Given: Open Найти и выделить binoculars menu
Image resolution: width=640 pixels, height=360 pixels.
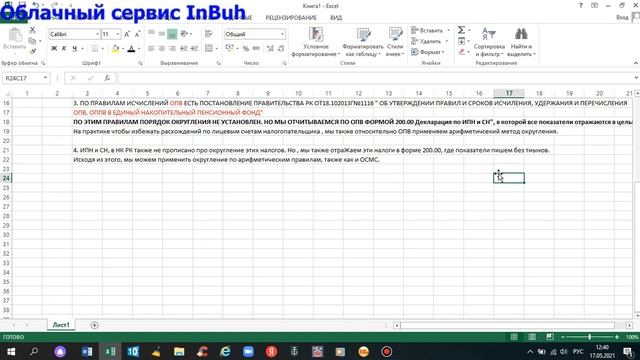Looking at the screenshot, I should [521, 42].
